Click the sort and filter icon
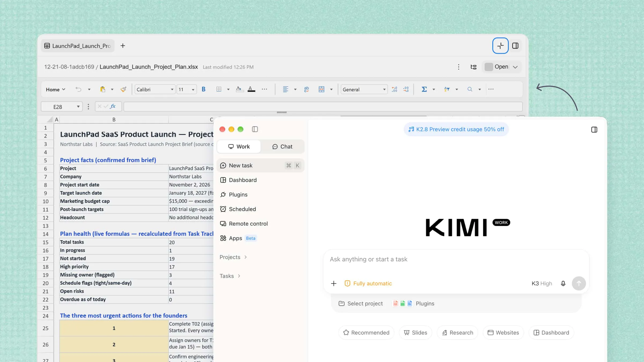This screenshot has height=362, width=644. [447, 89]
